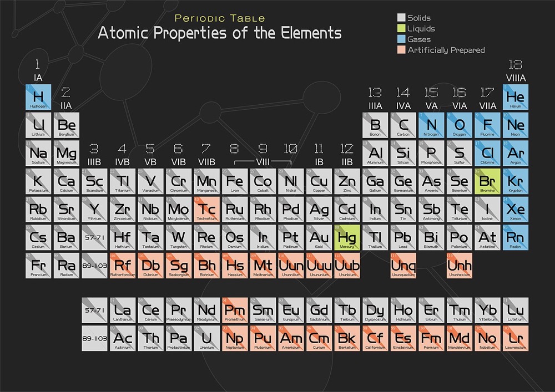Select the Radon (Rn) gas tile
This screenshot has width=555, height=392.
point(516,237)
